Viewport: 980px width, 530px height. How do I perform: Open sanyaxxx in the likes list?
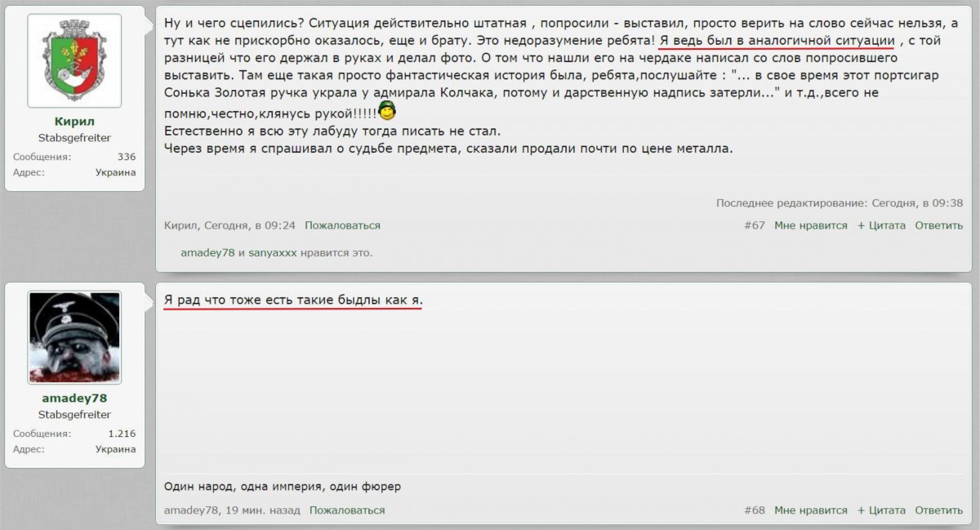(x=273, y=253)
